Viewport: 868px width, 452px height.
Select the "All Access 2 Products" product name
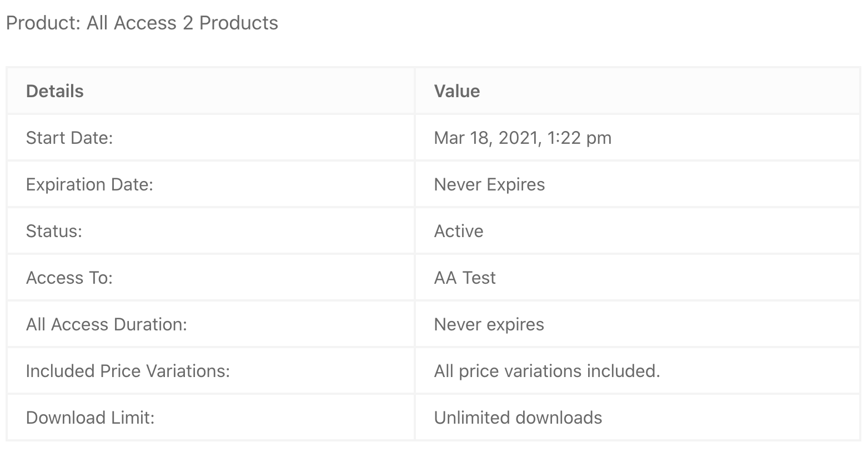(x=182, y=23)
